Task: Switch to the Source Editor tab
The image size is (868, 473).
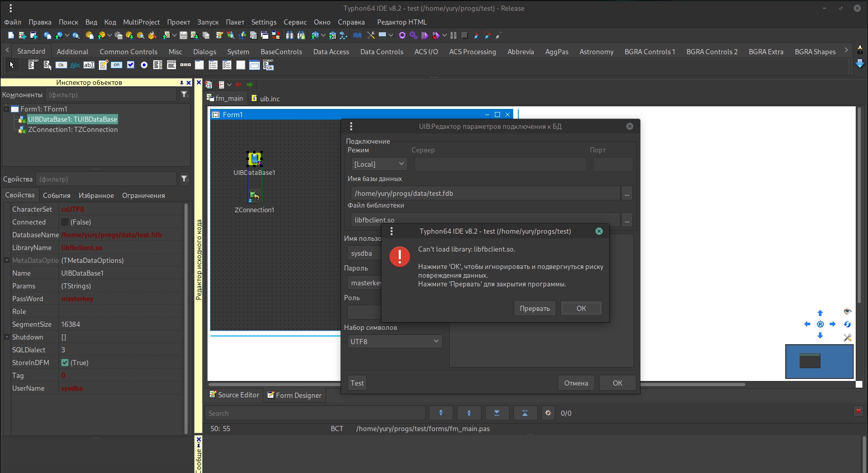Action: [x=235, y=395]
